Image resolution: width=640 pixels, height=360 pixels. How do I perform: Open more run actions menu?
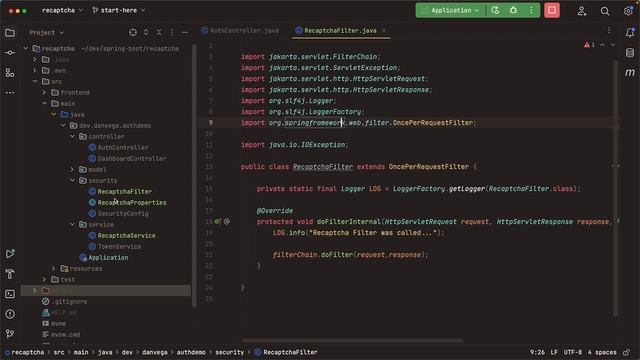pyautogui.click(x=531, y=10)
